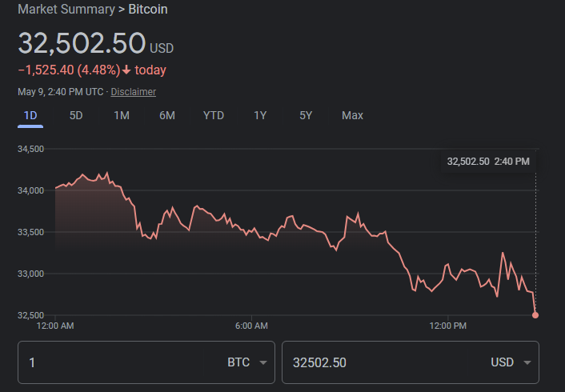Click the 33,000 y-axis label
565x392 pixels.
click(x=30, y=274)
